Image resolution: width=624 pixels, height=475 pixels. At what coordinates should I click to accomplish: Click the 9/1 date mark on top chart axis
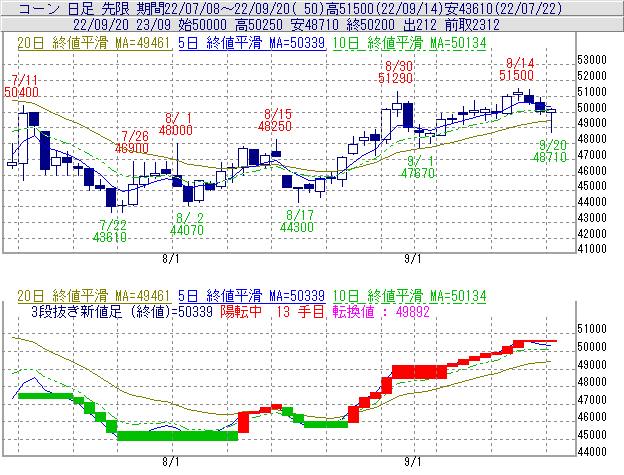(x=413, y=259)
